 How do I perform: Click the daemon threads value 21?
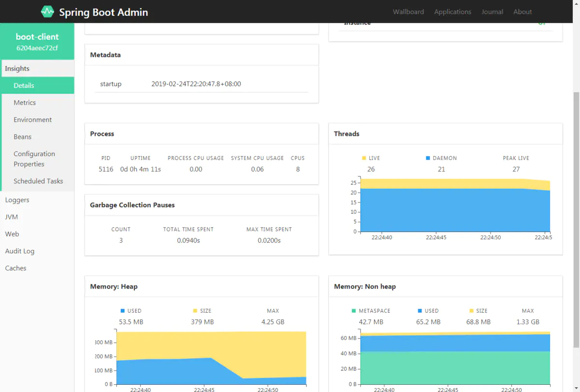pyautogui.click(x=441, y=169)
